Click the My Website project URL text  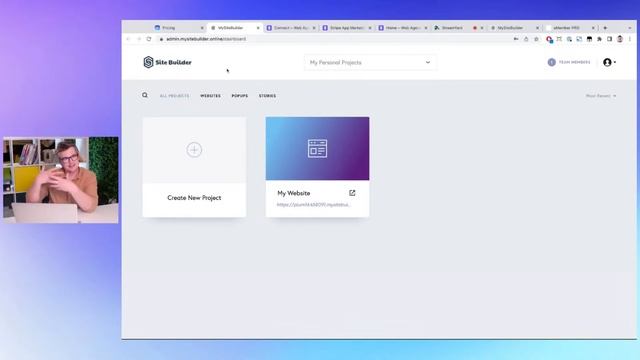click(x=313, y=204)
